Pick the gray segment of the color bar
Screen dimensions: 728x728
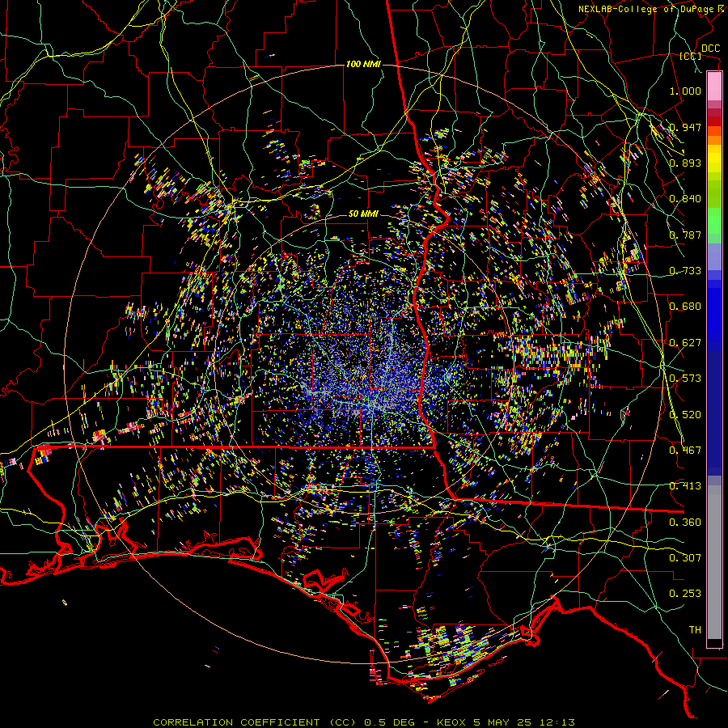714,562
